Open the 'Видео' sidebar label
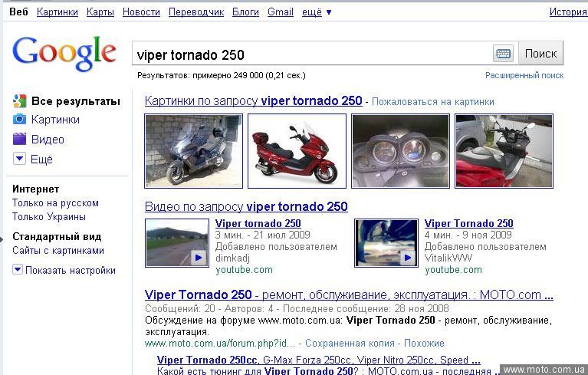The image size is (588, 375). 48,140
